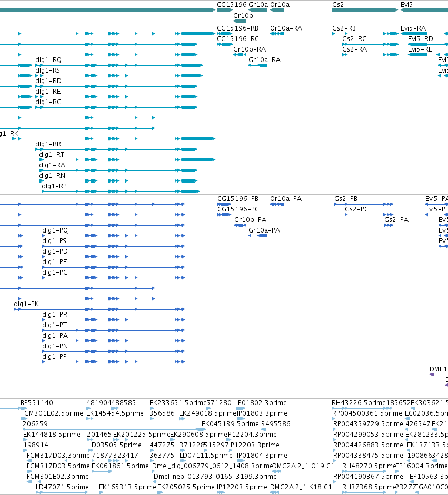Select transcript dlg1-RN

[52, 176]
